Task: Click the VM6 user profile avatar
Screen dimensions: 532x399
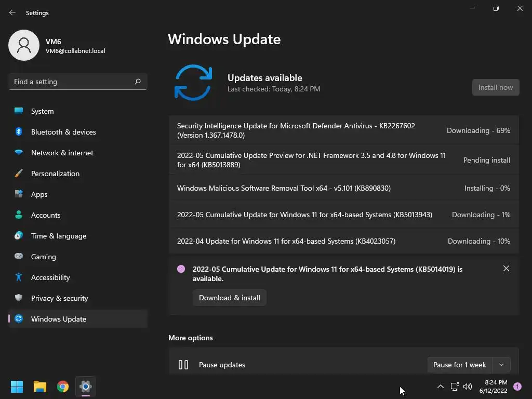Action: (24, 45)
